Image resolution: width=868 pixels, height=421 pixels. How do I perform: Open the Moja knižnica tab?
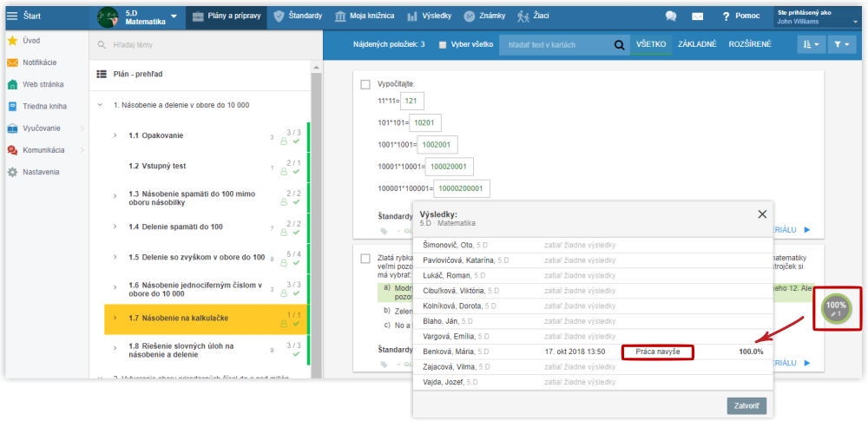365,16
